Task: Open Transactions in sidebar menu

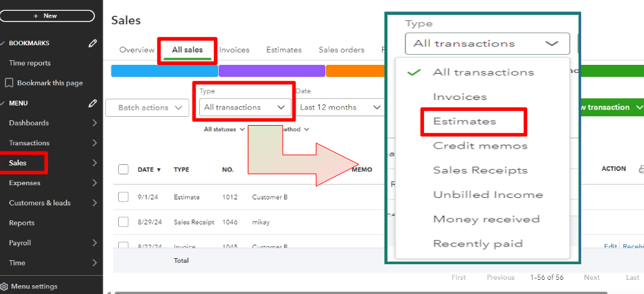Action: (x=29, y=143)
